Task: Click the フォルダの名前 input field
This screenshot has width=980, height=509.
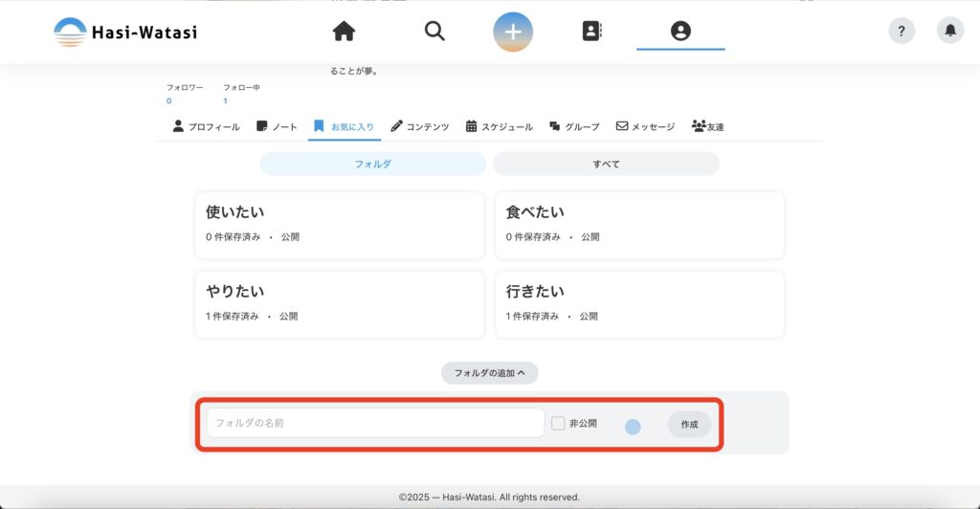Action: tap(375, 423)
